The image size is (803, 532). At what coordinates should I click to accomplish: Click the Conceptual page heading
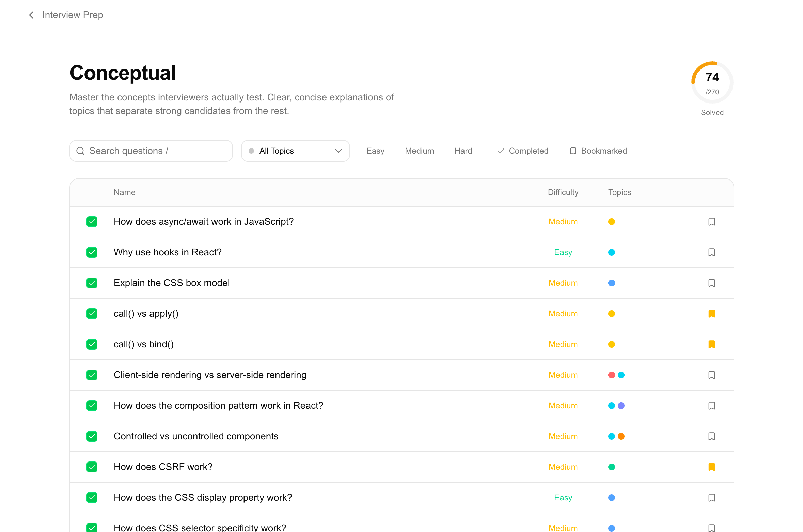[x=123, y=73]
